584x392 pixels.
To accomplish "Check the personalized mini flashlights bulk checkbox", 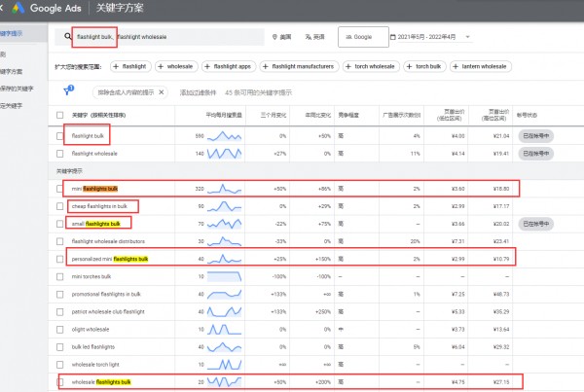I will [59, 259].
